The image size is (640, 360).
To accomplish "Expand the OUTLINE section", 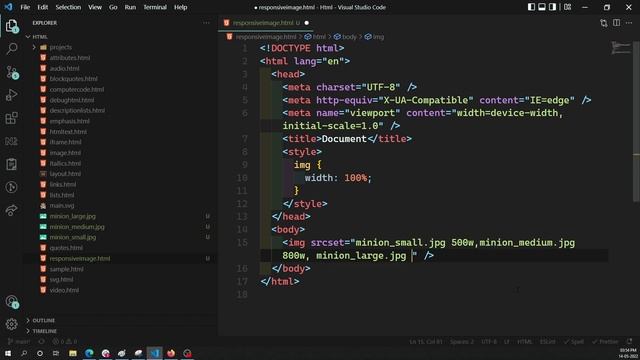I will click(43, 320).
